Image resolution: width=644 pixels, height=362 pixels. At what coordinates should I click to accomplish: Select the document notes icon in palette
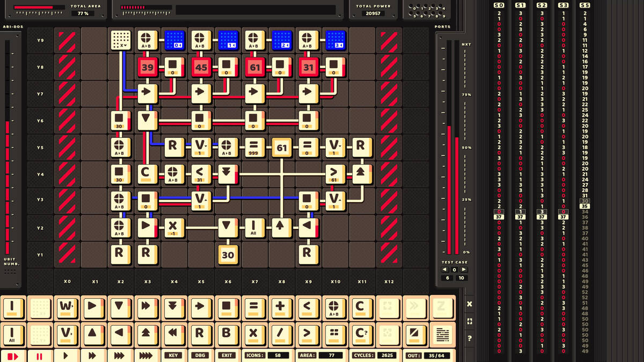(442, 335)
